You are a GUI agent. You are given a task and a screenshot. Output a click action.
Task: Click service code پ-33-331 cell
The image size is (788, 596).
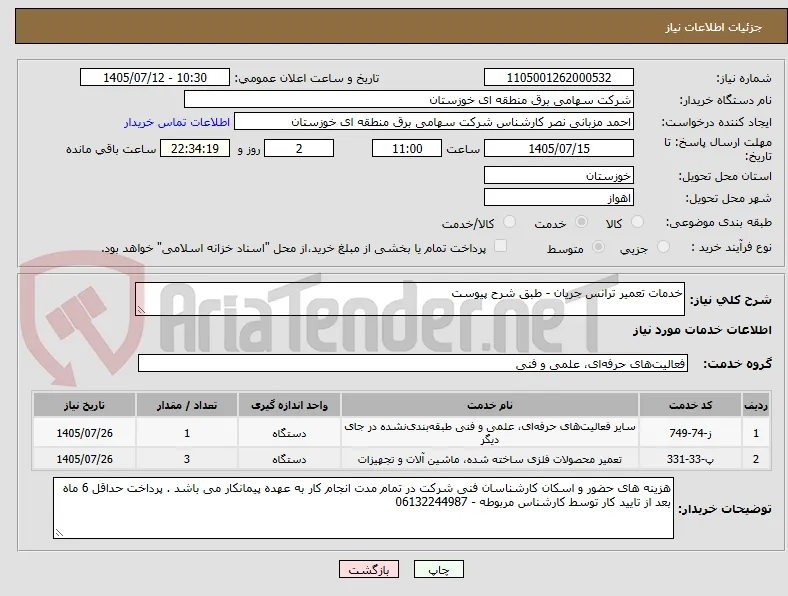(691, 459)
